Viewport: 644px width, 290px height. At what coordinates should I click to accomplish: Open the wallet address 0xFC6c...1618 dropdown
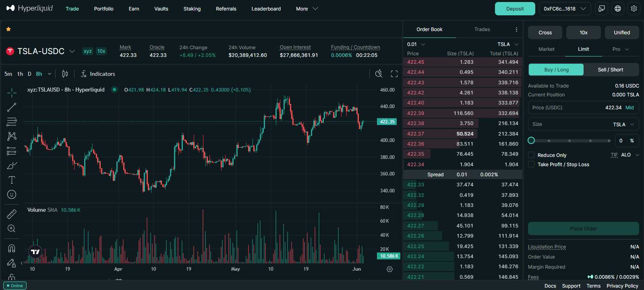(x=565, y=8)
